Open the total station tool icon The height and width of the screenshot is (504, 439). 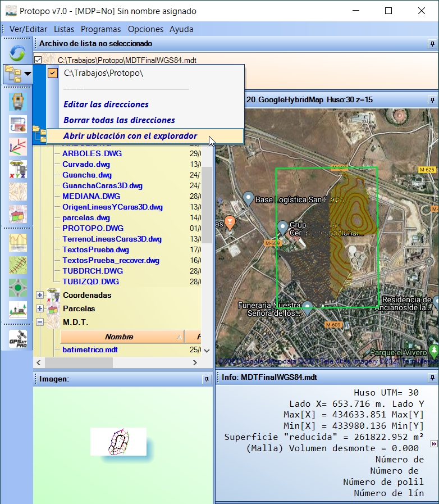[18, 102]
